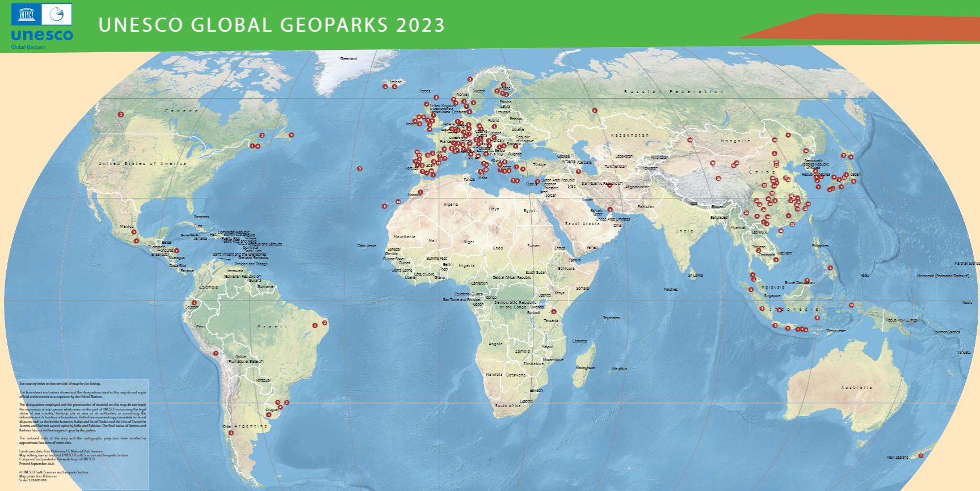Click the 'Mauritius' label

coord(620,369)
